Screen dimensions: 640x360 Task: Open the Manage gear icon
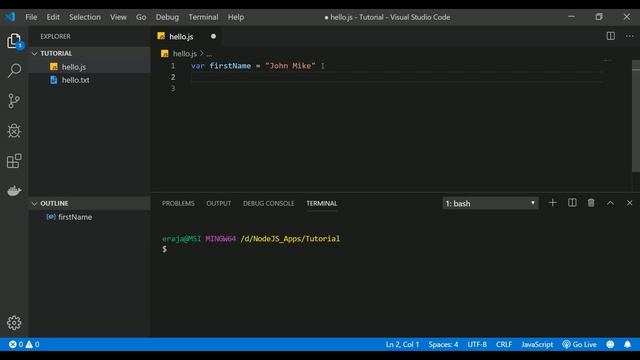pos(14,323)
